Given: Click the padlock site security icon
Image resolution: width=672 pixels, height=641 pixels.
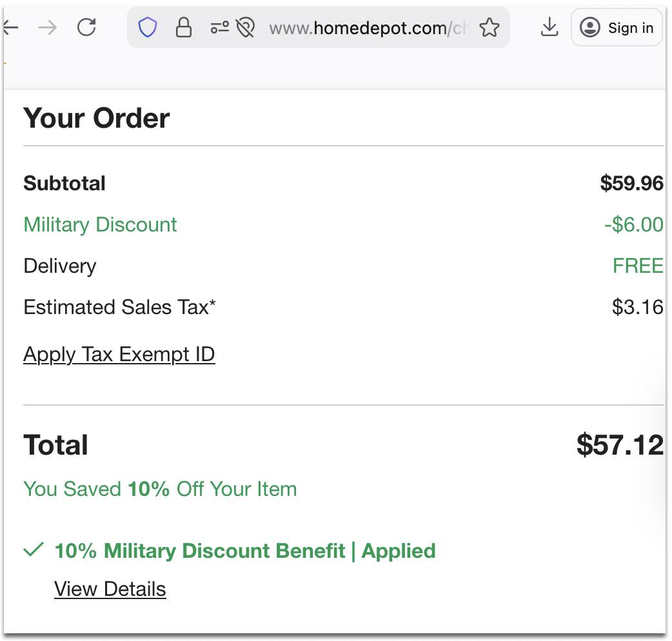Looking at the screenshot, I should click(x=184, y=27).
